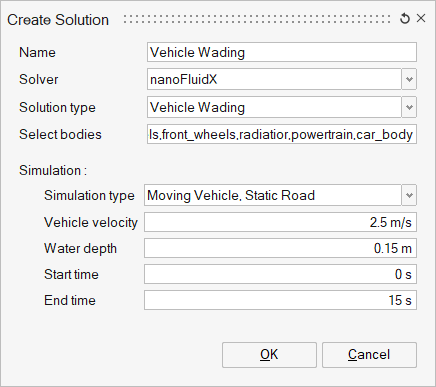436x387 pixels.
Task: Expand the Solution type dropdown arrow
Action: (x=409, y=107)
